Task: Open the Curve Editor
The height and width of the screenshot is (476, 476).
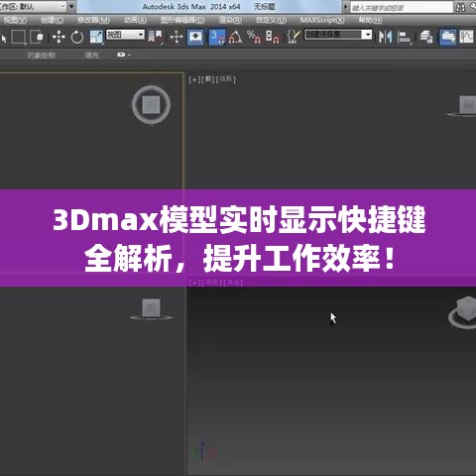Action: [466, 37]
